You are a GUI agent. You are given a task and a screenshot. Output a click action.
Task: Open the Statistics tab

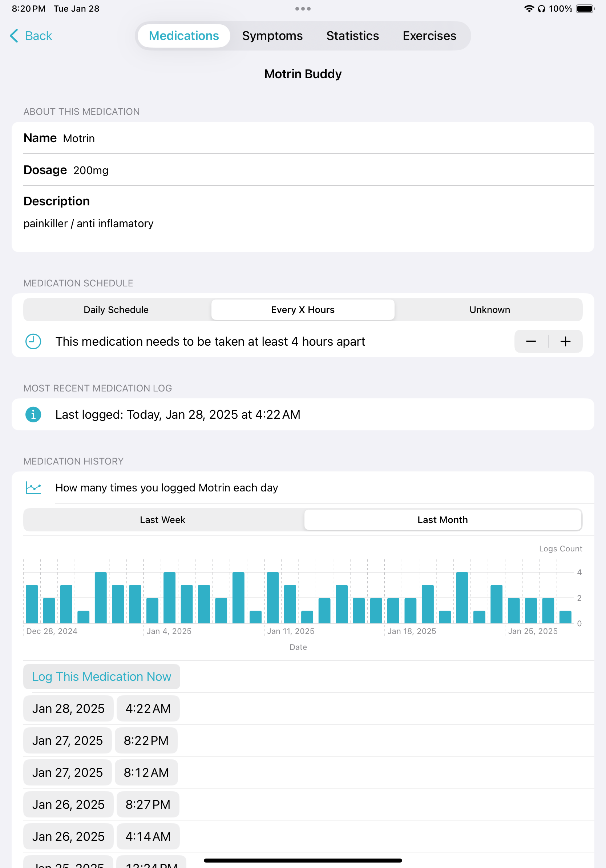click(x=352, y=36)
